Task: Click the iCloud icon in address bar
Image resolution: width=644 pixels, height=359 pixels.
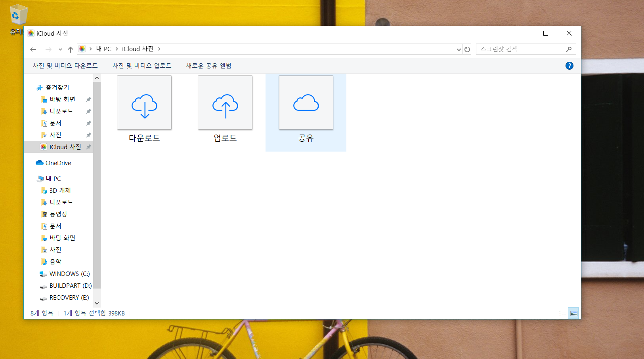Action: pos(82,49)
